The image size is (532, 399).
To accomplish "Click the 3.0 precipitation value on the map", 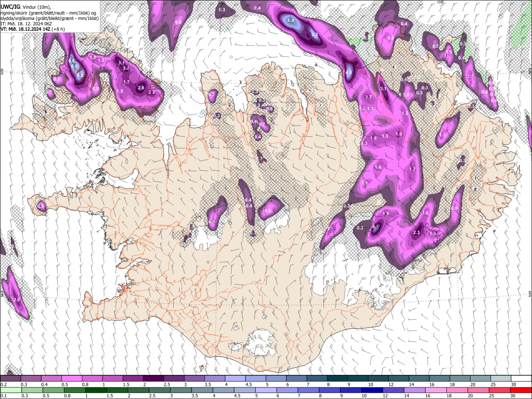I will coord(126,68).
